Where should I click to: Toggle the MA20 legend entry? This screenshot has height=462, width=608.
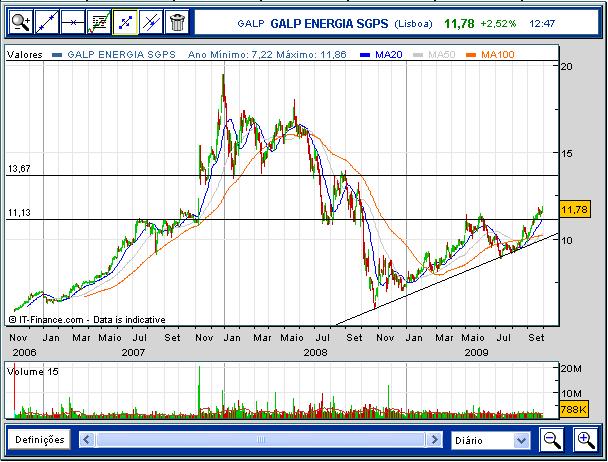(382, 55)
